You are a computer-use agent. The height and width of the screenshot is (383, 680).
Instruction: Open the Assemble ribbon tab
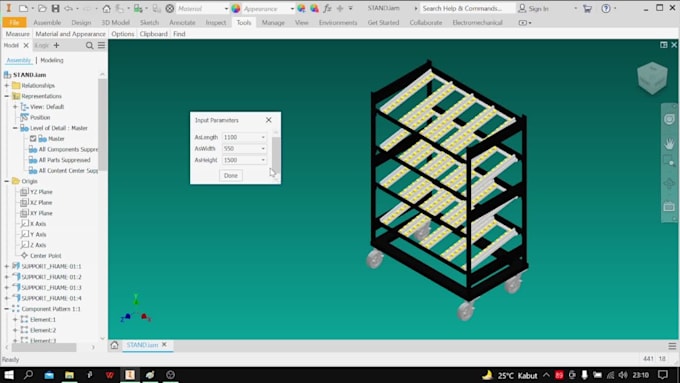pos(47,22)
